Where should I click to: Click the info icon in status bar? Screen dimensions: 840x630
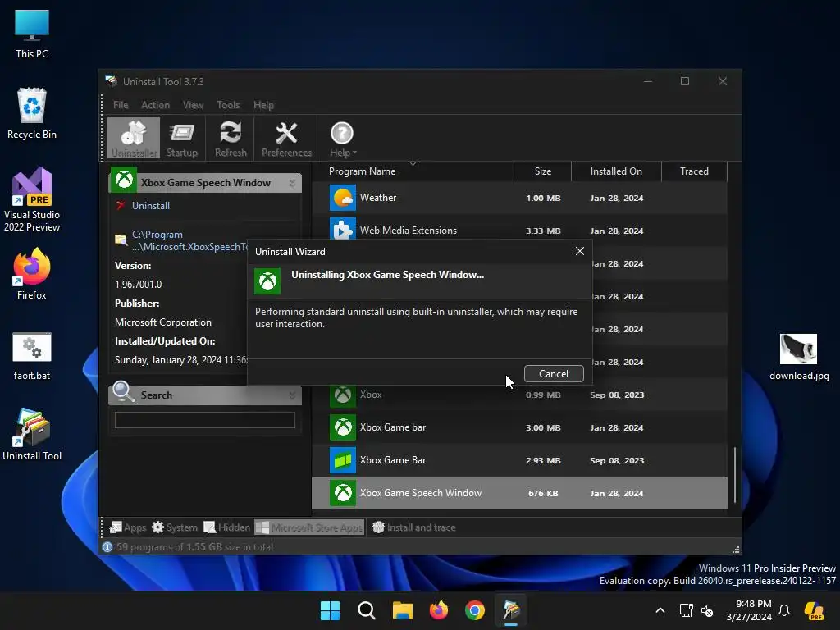(x=107, y=547)
